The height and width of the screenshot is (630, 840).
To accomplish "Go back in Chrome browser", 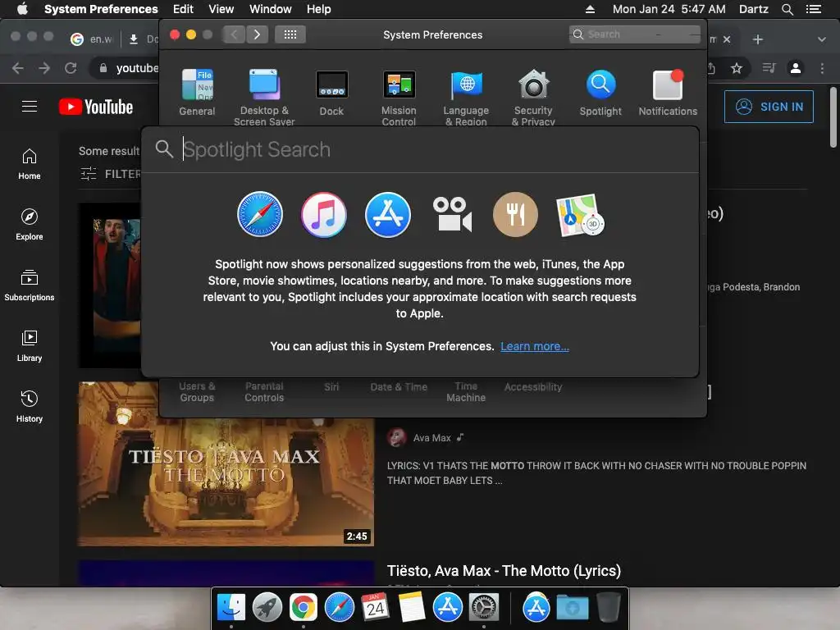I will pos(18,68).
